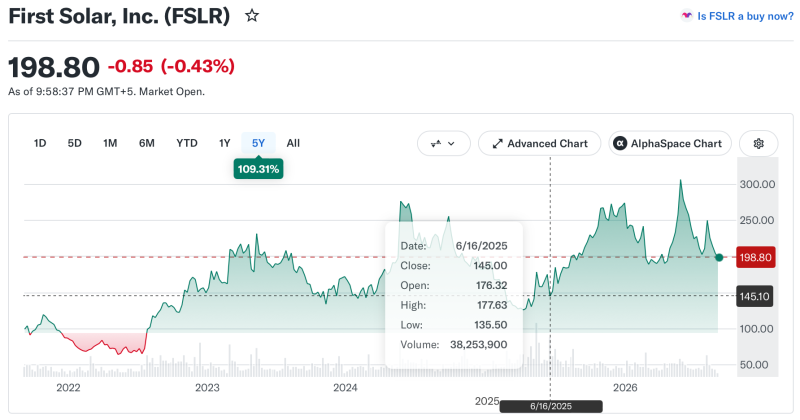Open chart type dropdown
Image resolution: width=800 pixels, height=420 pixels.
[443, 143]
